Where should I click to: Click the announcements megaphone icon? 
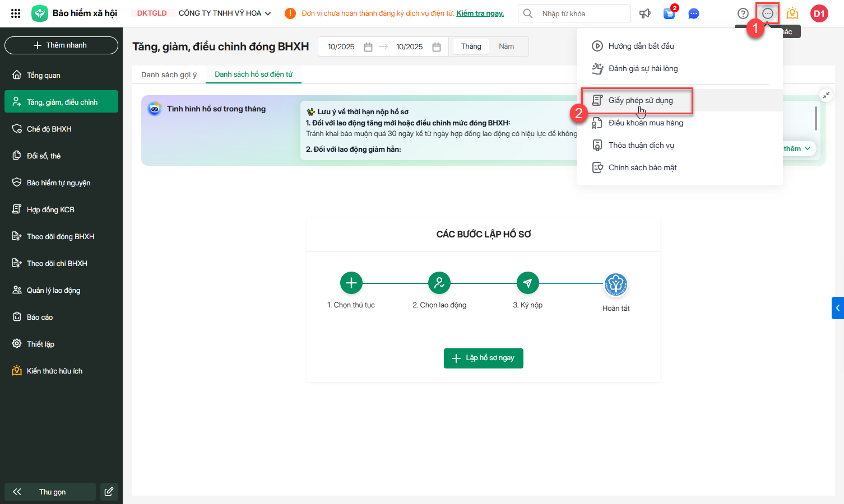(x=645, y=13)
